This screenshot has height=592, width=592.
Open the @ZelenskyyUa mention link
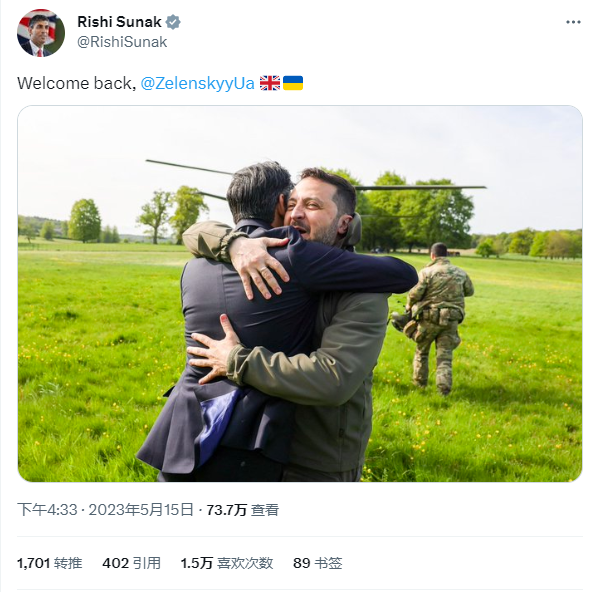point(197,83)
